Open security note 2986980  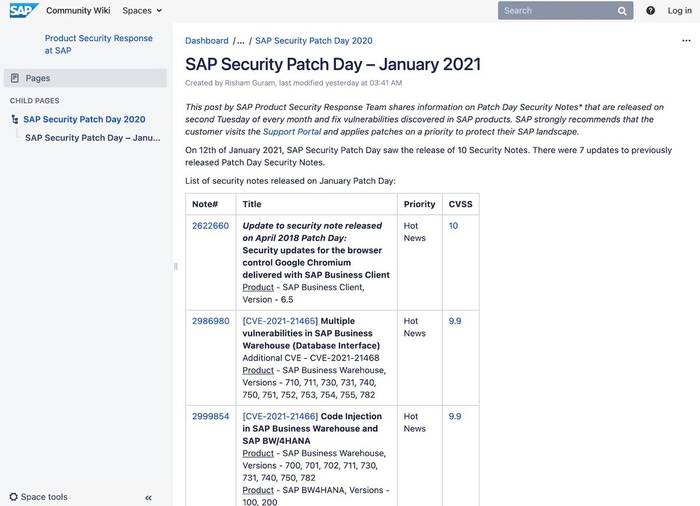[x=211, y=321]
